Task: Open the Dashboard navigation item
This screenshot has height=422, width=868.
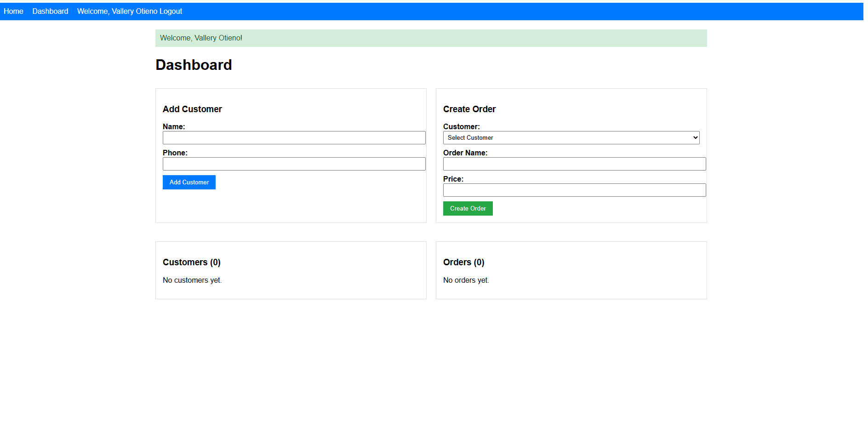Action: [50, 11]
